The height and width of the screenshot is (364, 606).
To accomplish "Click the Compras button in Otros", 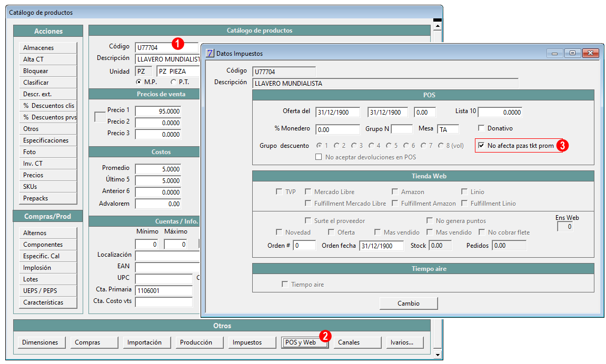I will [x=94, y=342].
